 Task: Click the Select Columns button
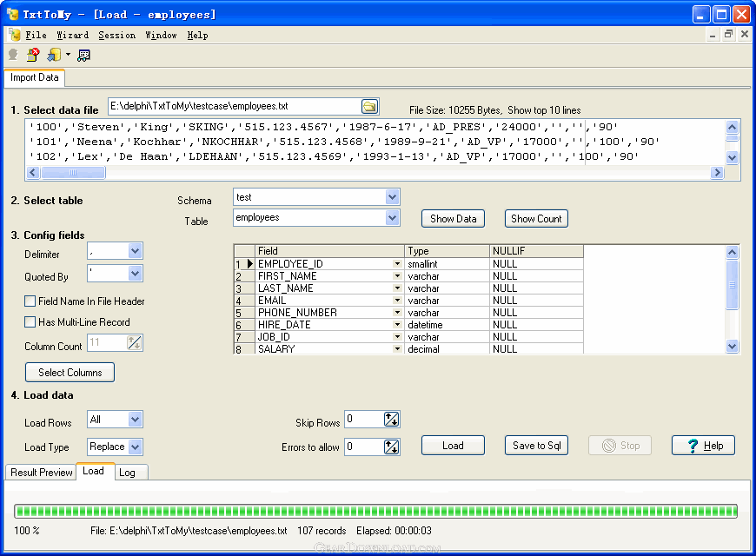70,373
